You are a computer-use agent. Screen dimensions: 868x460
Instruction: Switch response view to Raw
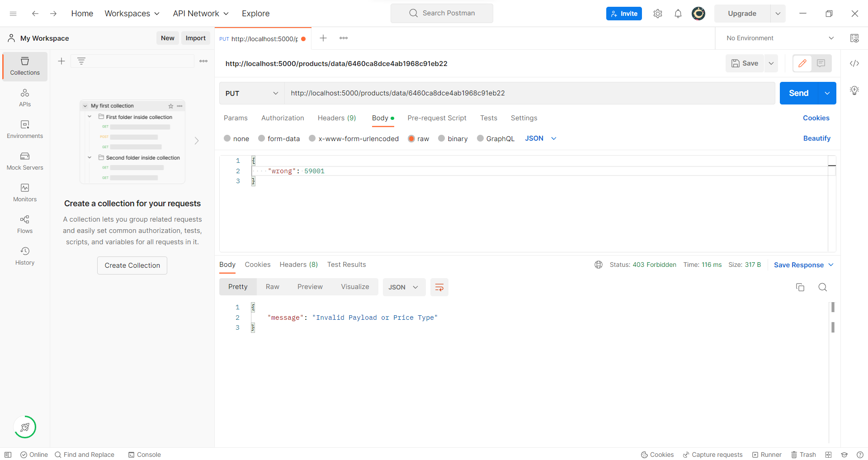[273, 287]
